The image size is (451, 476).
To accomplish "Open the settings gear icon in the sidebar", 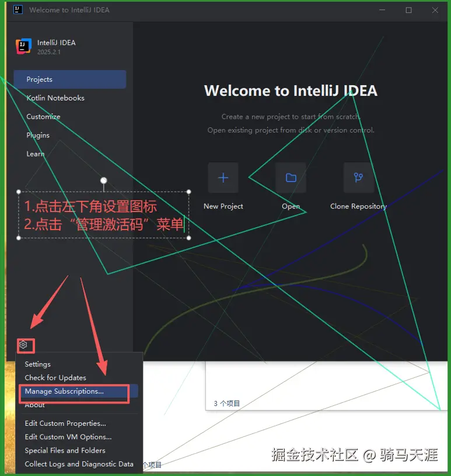I will pyautogui.click(x=23, y=345).
